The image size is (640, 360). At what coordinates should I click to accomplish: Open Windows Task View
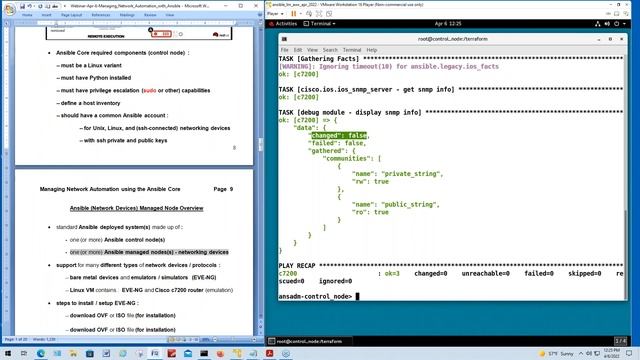tap(24, 353)
